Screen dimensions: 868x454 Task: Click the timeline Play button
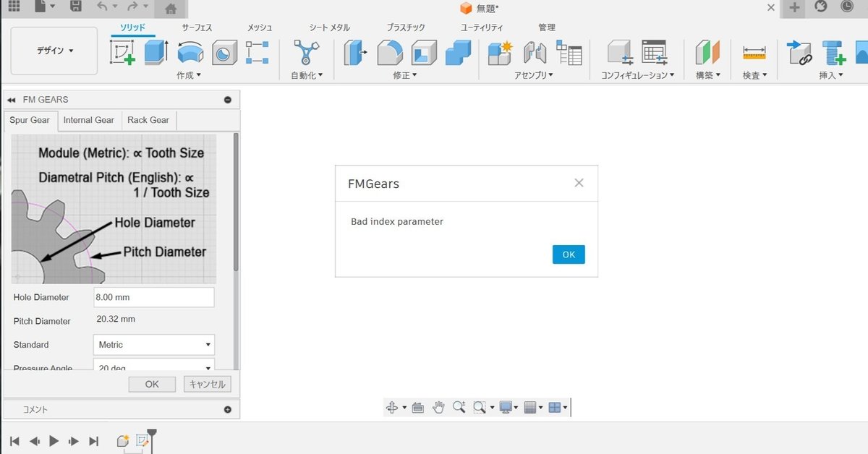click(x=54, y=441)
